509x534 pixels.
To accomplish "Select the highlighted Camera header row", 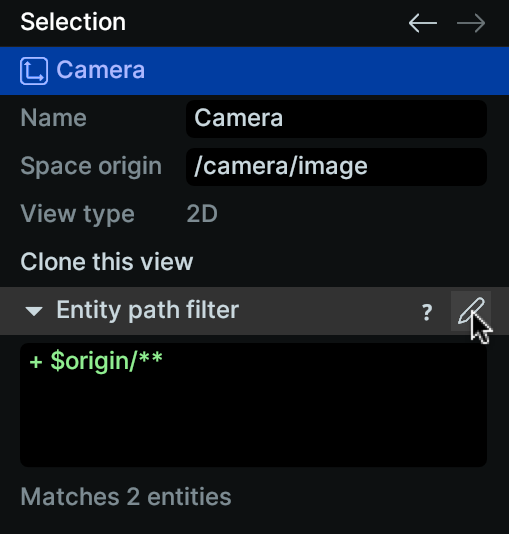I will (x=254, y=71).
